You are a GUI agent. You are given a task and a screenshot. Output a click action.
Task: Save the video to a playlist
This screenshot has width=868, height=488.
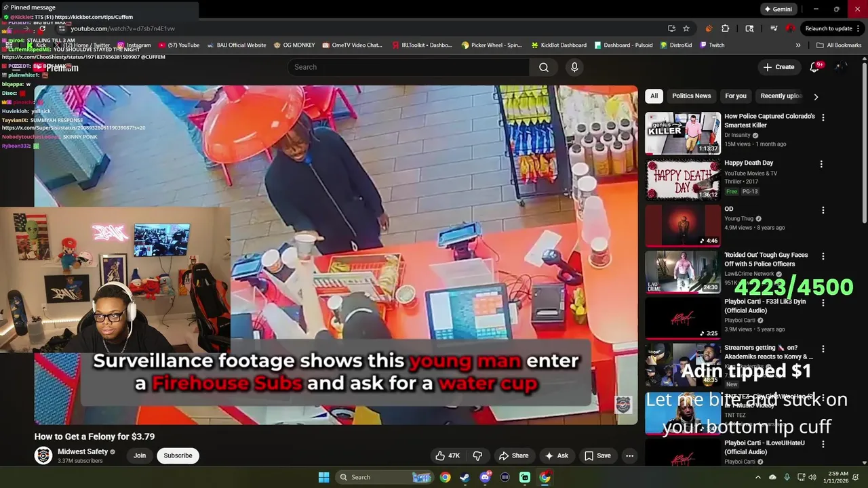(597, 455)
